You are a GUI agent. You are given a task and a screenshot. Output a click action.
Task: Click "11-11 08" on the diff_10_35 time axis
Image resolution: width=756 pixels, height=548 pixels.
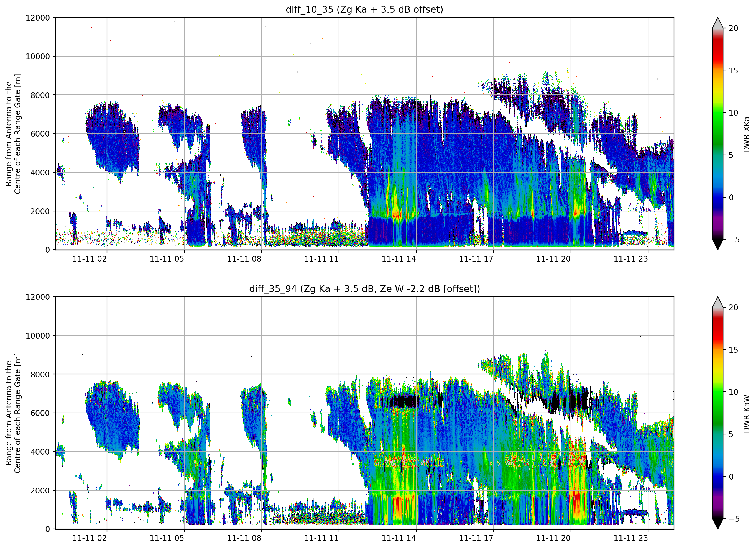click(244, 259)
